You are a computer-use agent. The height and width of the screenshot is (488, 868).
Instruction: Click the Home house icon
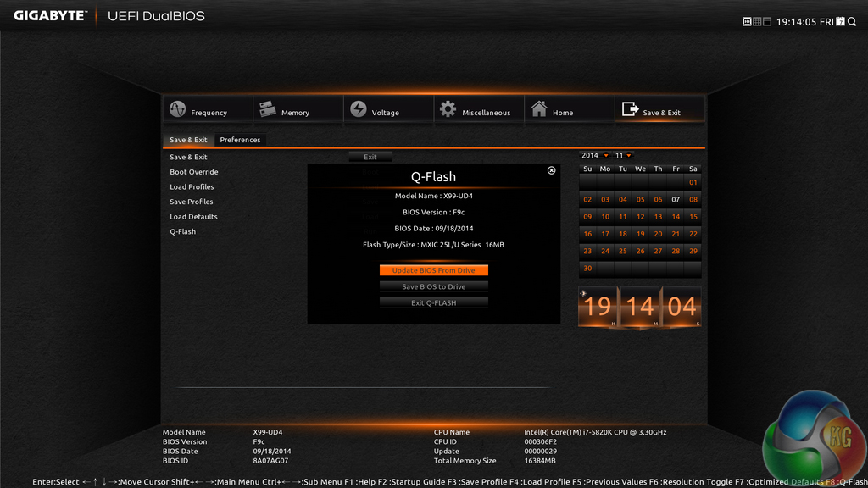(x=538, y=108)
